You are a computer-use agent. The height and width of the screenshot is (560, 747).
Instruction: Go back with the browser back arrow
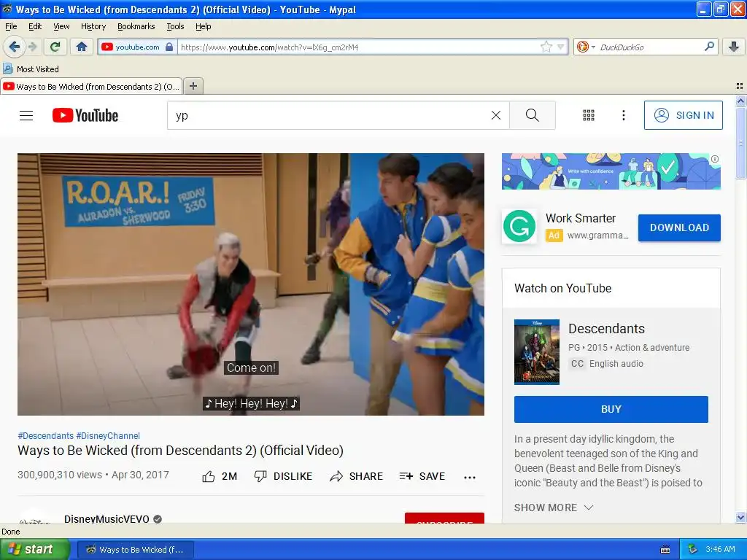[x=15, y=47]
